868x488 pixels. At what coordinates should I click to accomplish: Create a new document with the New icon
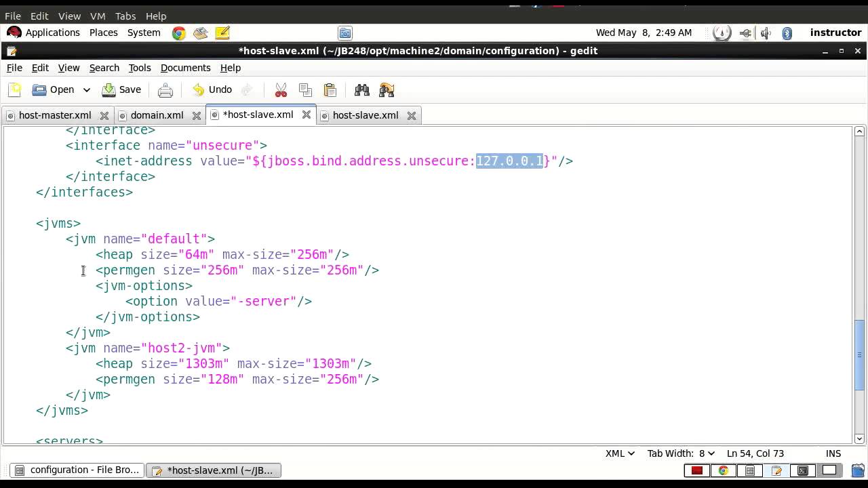(15, 89)
